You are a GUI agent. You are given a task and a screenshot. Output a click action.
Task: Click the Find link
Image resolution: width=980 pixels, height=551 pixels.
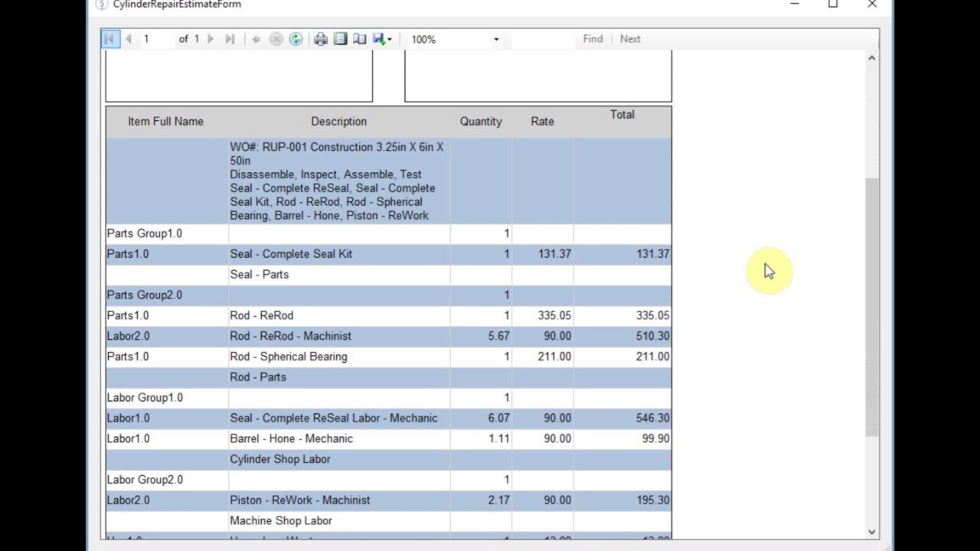[593, 39]
